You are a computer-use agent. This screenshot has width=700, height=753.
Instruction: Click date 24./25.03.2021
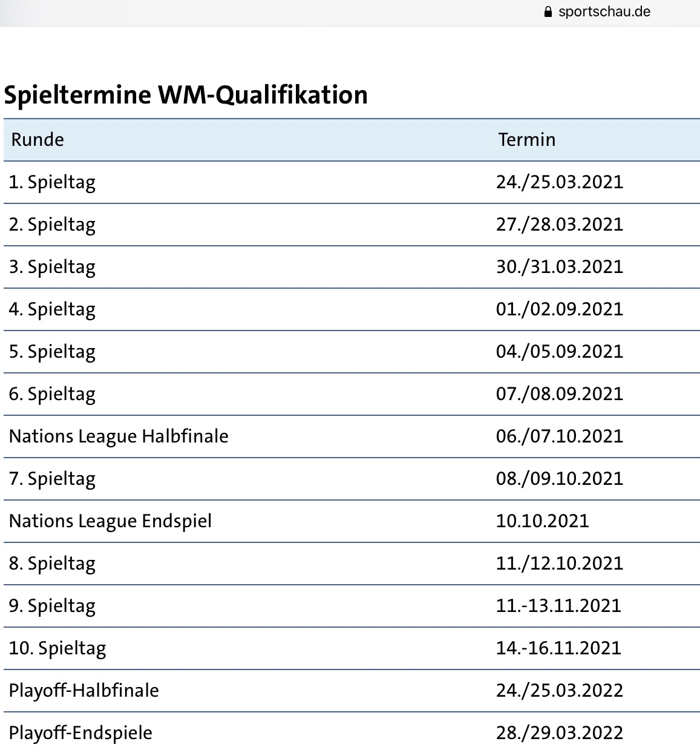[559, 182]
